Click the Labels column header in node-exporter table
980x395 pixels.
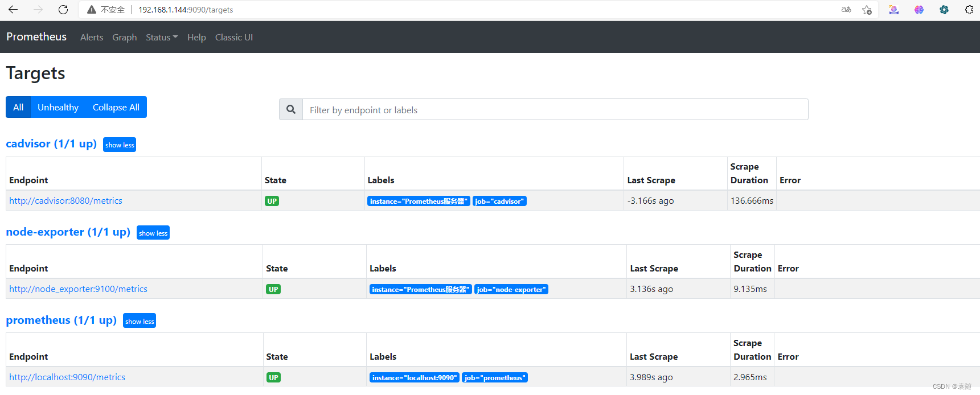[x=383, y=268]
